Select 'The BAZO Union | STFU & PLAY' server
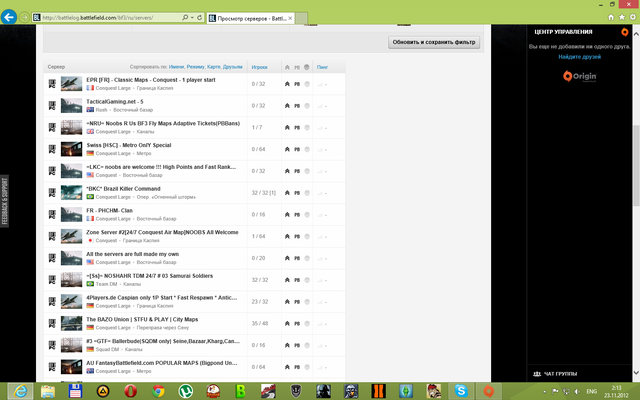Viewport: 640px width, 400px height. [142, 319]
